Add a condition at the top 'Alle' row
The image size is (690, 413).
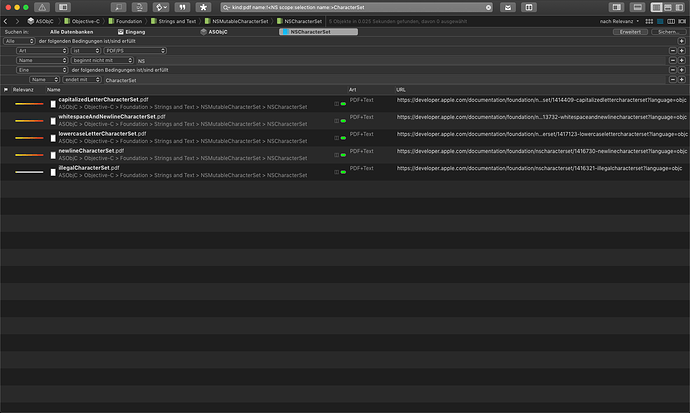tap(681, 41)
